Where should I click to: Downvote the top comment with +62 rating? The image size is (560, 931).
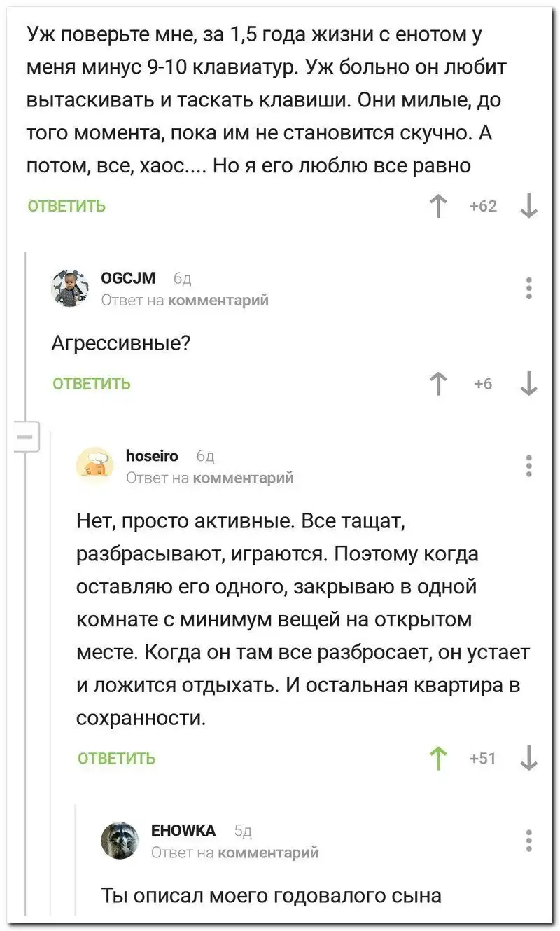tap(529, 207)
